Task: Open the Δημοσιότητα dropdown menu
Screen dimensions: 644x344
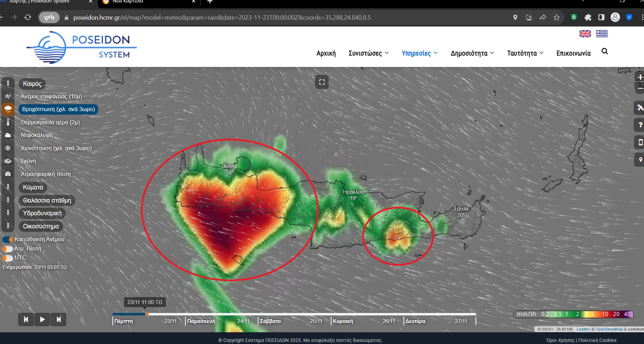Action: [472, 53]
